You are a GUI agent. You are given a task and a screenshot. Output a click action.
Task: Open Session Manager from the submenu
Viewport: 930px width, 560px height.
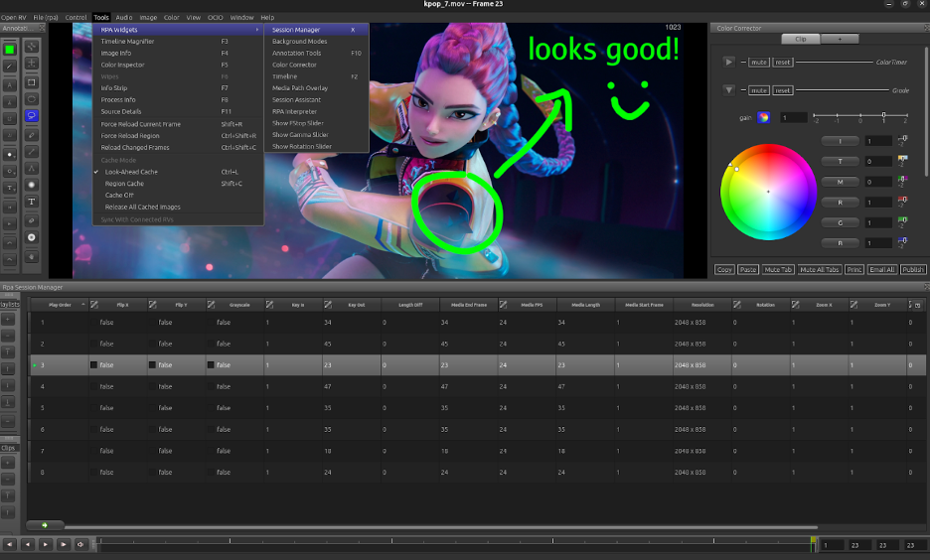[x=296, y=30]
